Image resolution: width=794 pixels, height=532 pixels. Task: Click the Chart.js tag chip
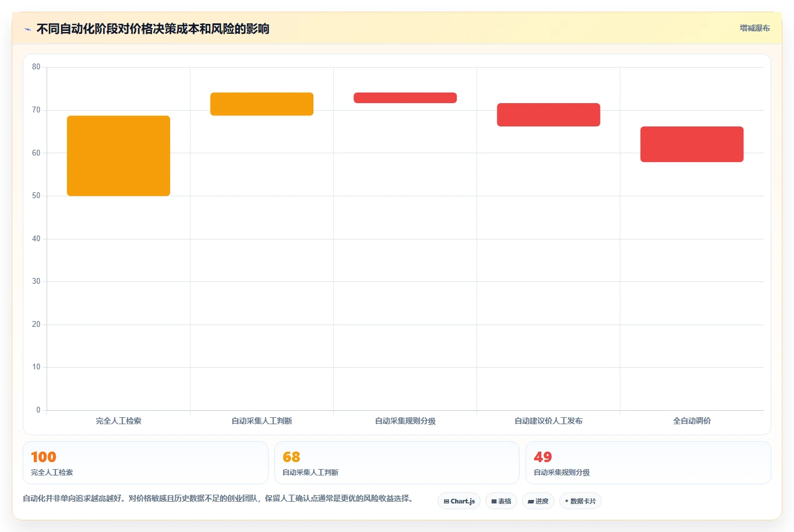[459, 501]
